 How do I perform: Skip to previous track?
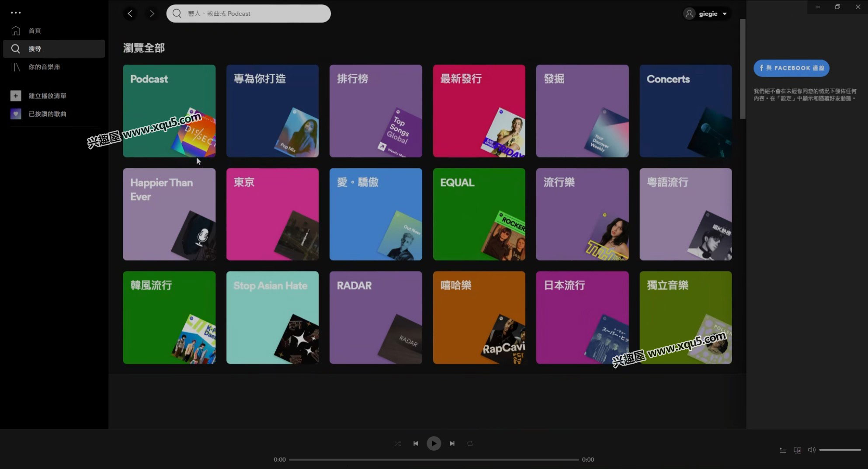(416, 444)
